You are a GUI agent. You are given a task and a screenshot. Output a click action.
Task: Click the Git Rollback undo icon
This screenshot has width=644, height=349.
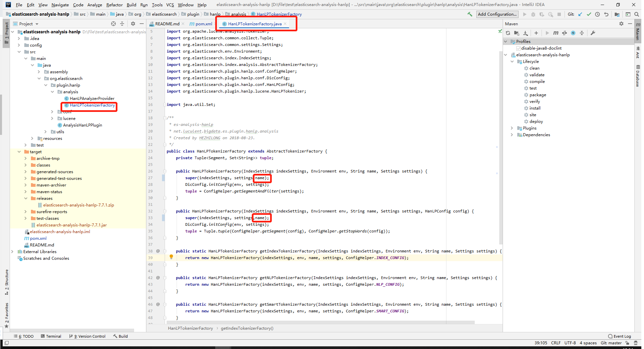(x=606, y=14)
